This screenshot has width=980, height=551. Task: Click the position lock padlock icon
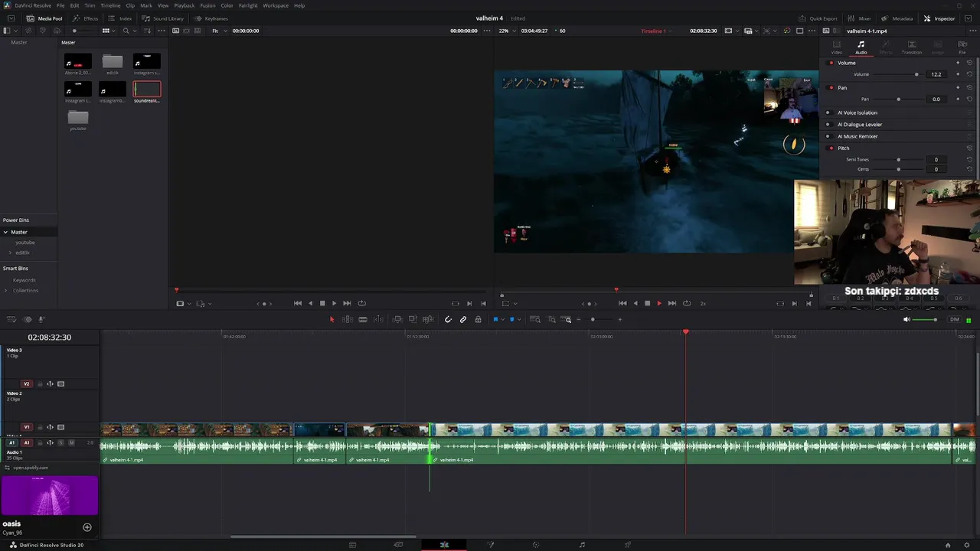click(x=478, y=319)
